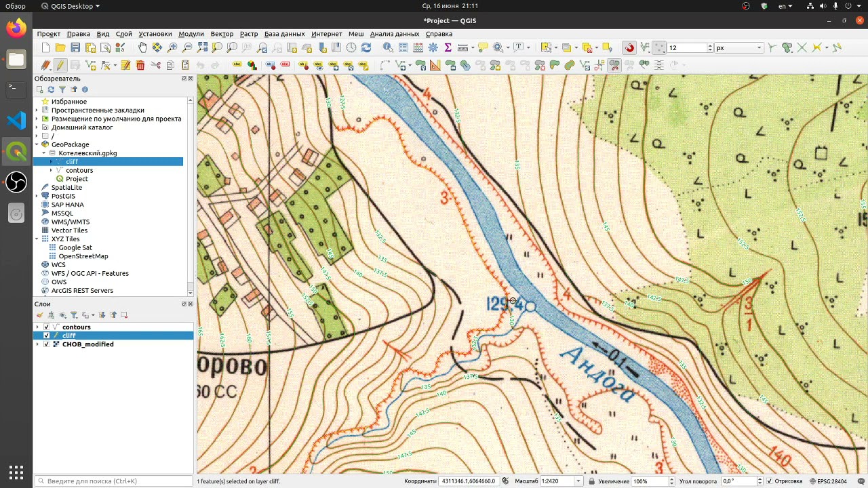This screenshot has height=488, width=868.
Task: Open project with the folder icon
Action: coord(60,47)
